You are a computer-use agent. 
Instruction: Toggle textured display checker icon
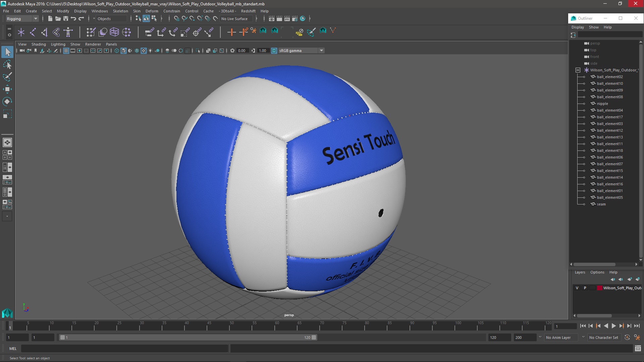click(144, 51)
